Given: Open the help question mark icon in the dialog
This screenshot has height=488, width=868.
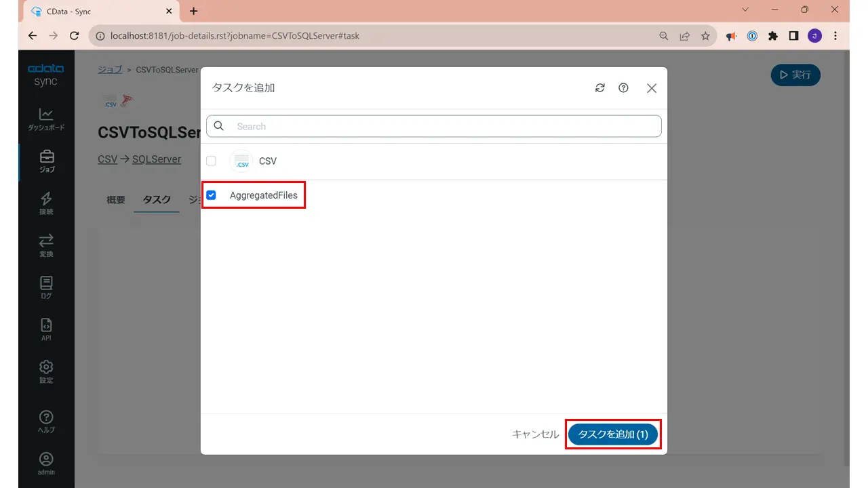Looking at the screenshot, I should coord(623,88).
